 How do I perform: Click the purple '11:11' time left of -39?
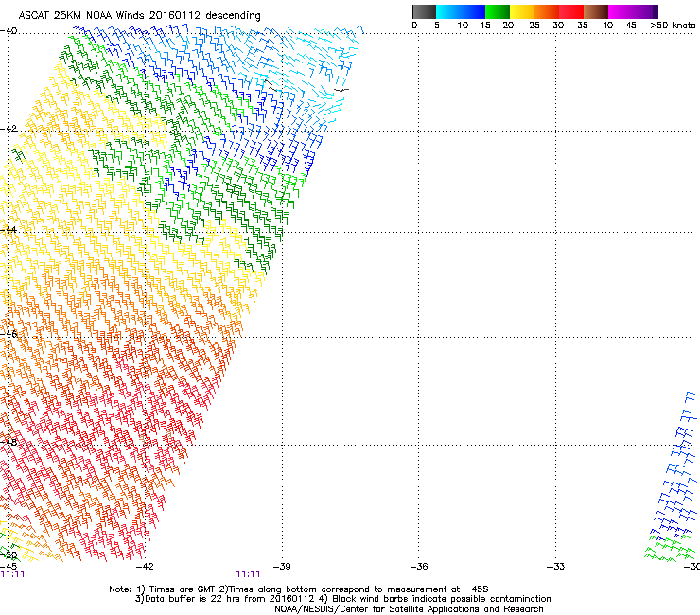(x=248, y=574)
